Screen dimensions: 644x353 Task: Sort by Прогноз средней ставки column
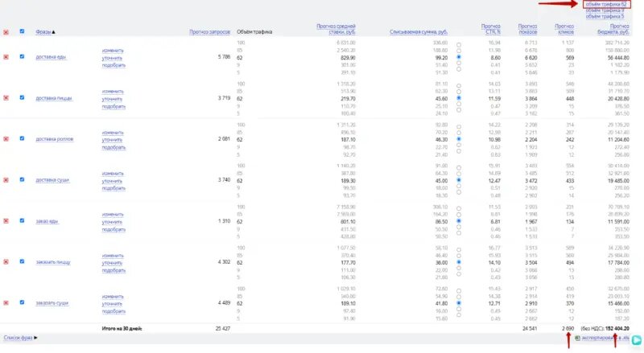(x=336, y=29)
